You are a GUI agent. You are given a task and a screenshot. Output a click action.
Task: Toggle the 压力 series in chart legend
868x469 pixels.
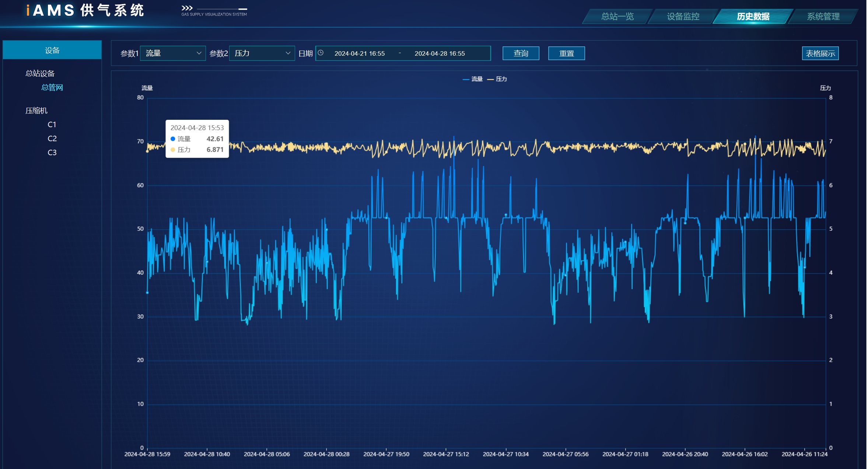(497, 79)
